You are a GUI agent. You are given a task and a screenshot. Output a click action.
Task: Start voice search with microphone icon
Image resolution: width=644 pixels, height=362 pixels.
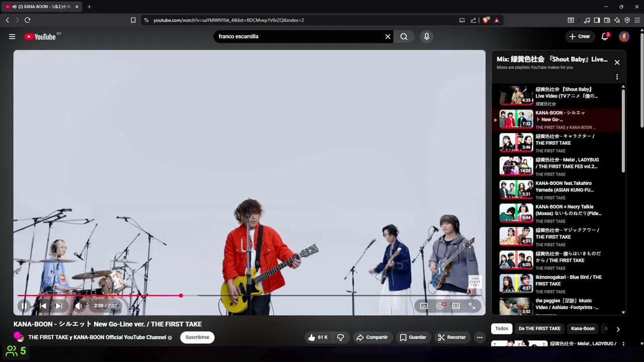427,36
